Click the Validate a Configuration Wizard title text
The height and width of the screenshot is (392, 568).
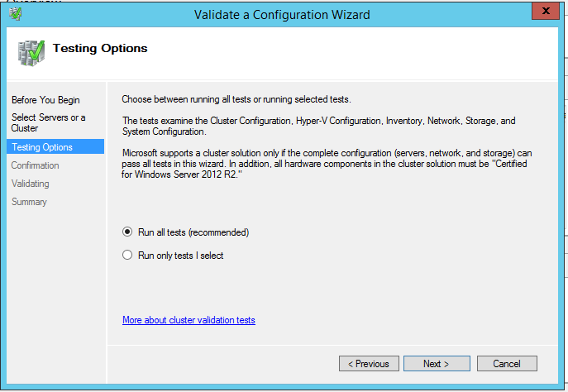coord(282,14)
